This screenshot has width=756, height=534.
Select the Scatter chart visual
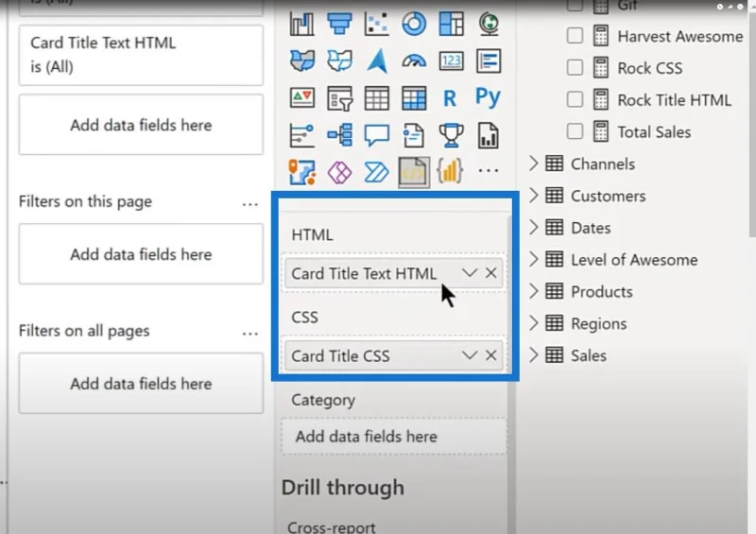click(x=376, y=24)
